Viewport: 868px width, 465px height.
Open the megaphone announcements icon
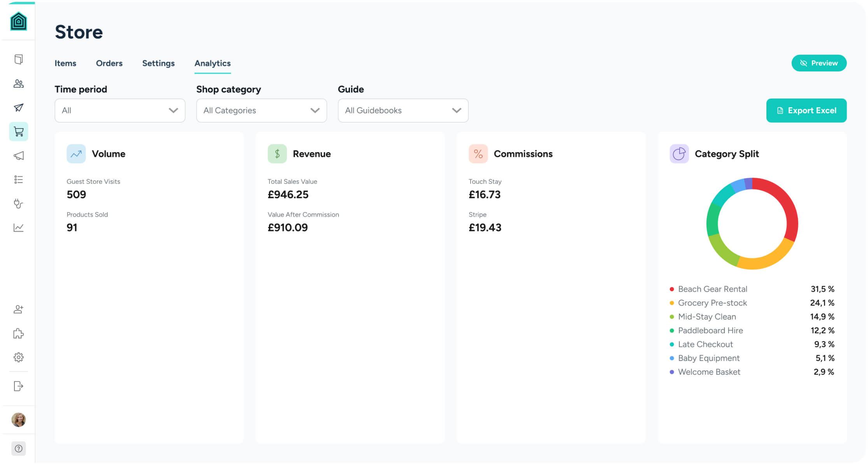[x=18, y=156]
